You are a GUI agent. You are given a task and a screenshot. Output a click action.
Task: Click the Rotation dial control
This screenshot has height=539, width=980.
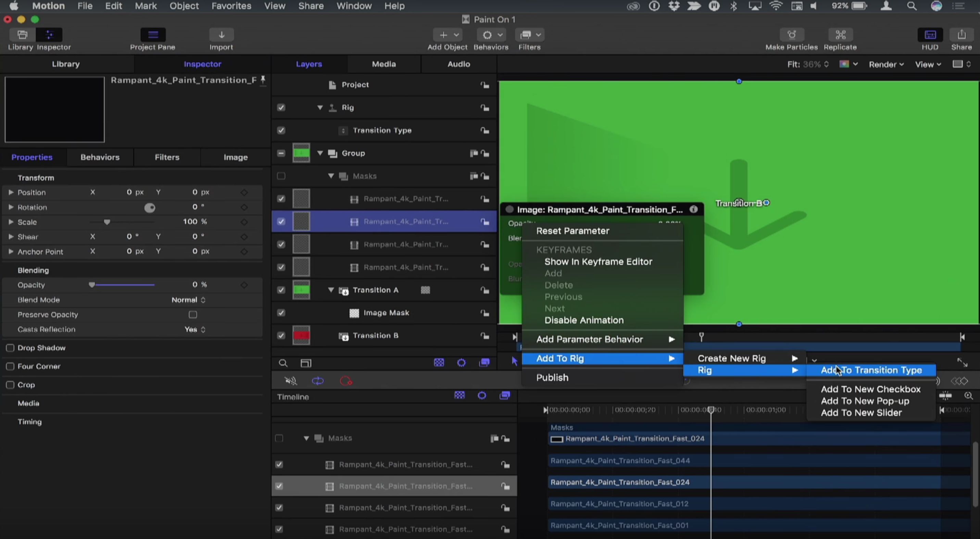point(150,208)
